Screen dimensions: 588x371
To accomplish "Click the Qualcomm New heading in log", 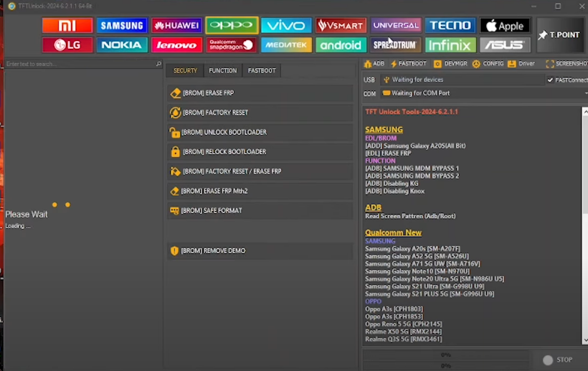I will (394, 233).
